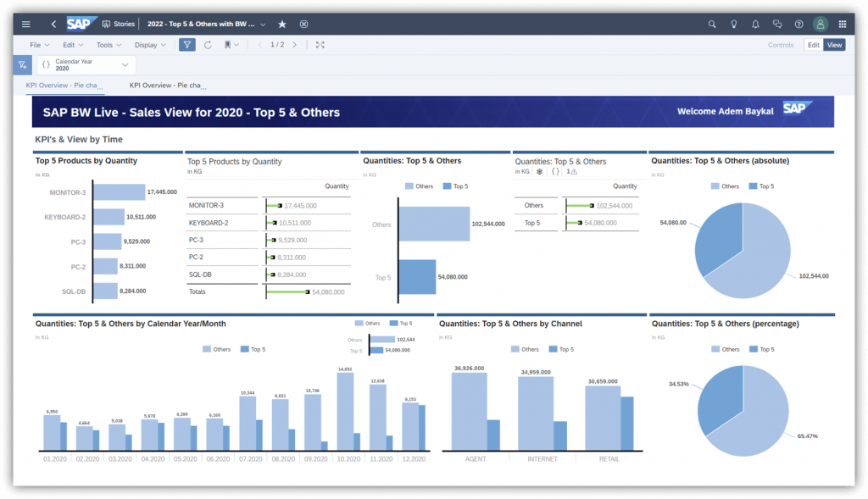Open the main navigation hamburger menu
Image resolution: width=868 pixels, height=499 pixels.
pyautogui.click(x=26, y=25)
